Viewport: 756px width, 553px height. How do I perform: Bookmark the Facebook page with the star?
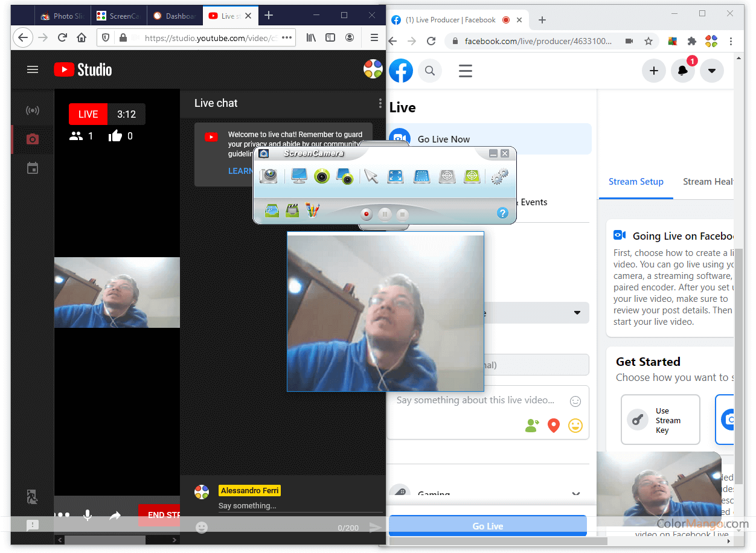click(x=648, y=41)
